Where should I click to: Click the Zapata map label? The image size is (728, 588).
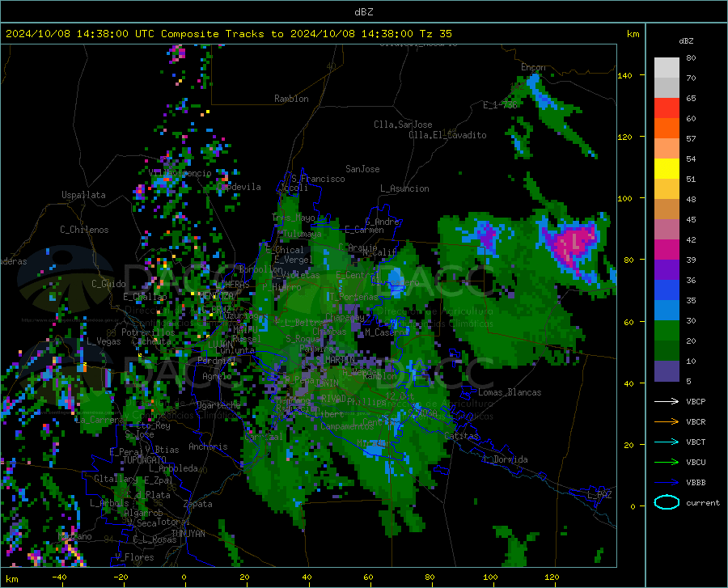tap(198, 504)
